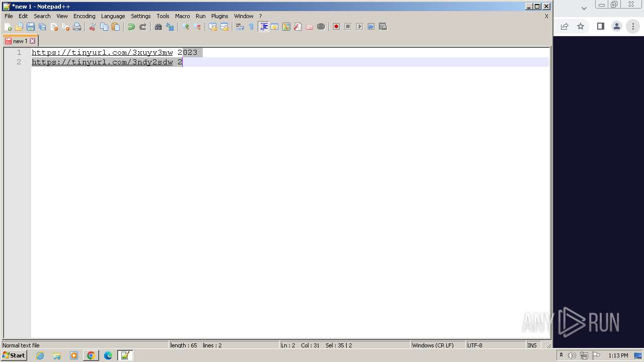Cut selection with the scissors icon

pos(92,27)
